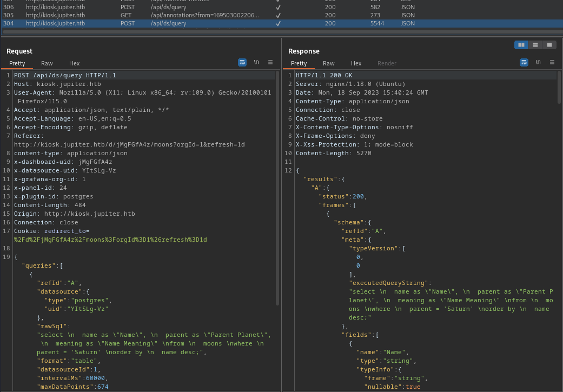Open the Raw tab in the Response panel
Screen dimensions: 563x392
pyautogui.click(x=329, y=63)
